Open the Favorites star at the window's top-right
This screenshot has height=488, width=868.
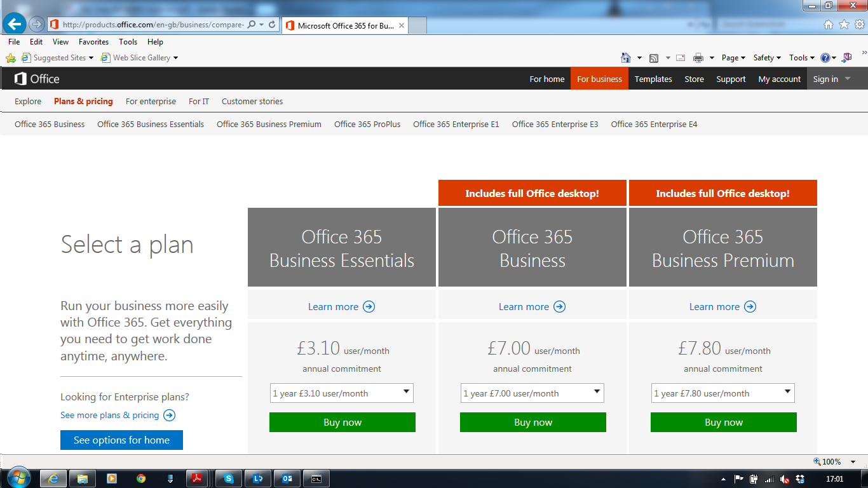[844, 25]
